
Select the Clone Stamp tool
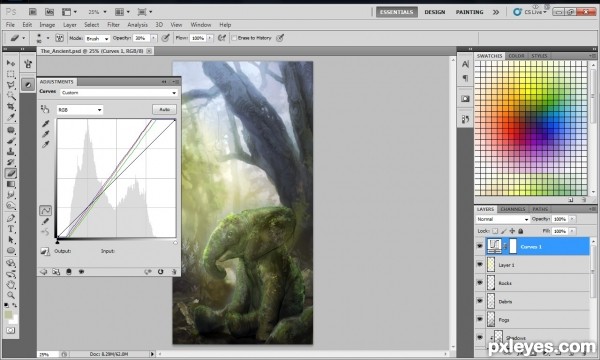[11, 152]
